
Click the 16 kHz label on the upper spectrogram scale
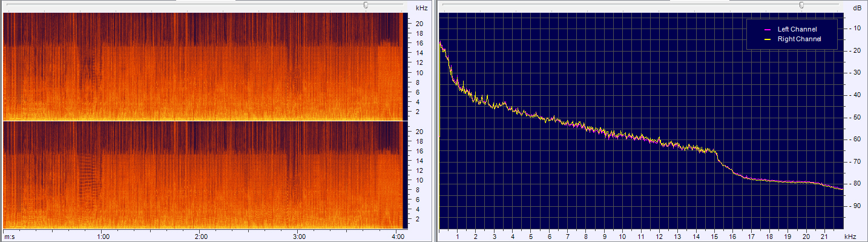point(418,43)
